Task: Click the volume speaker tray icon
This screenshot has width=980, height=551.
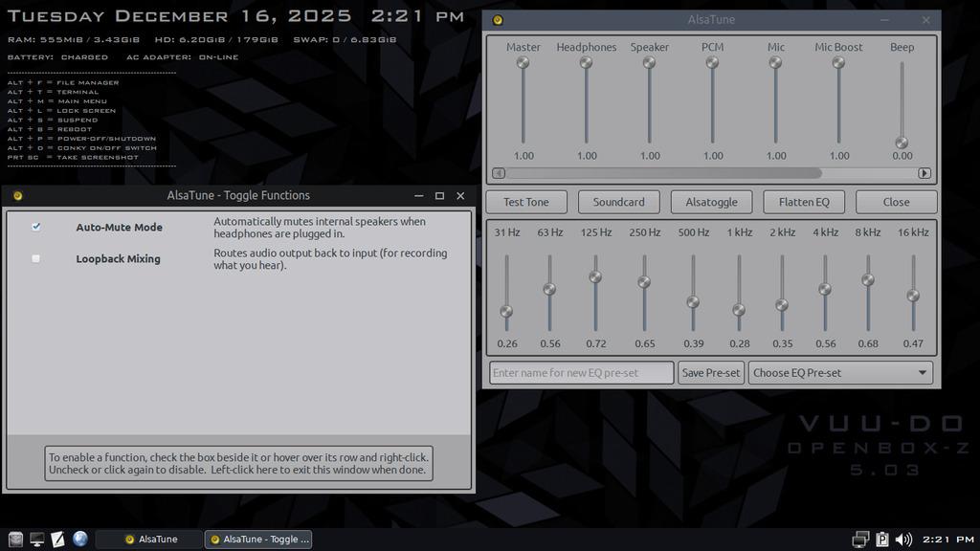Action: coord(903,540)
